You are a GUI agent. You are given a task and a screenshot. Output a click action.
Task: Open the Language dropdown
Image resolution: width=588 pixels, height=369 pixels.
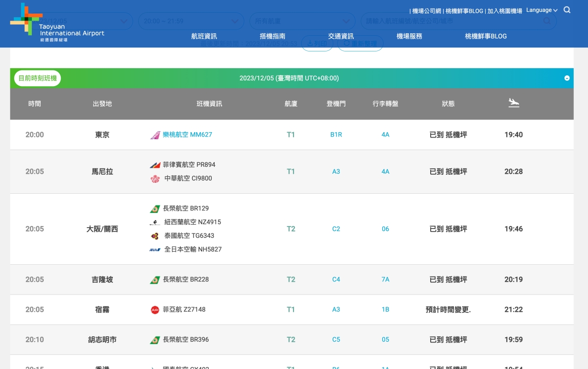[541, 10]
